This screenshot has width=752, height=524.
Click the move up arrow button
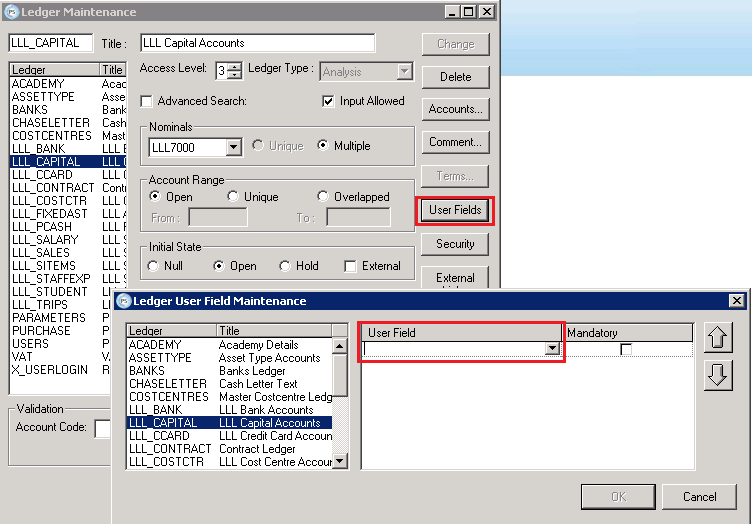point(718,339)
